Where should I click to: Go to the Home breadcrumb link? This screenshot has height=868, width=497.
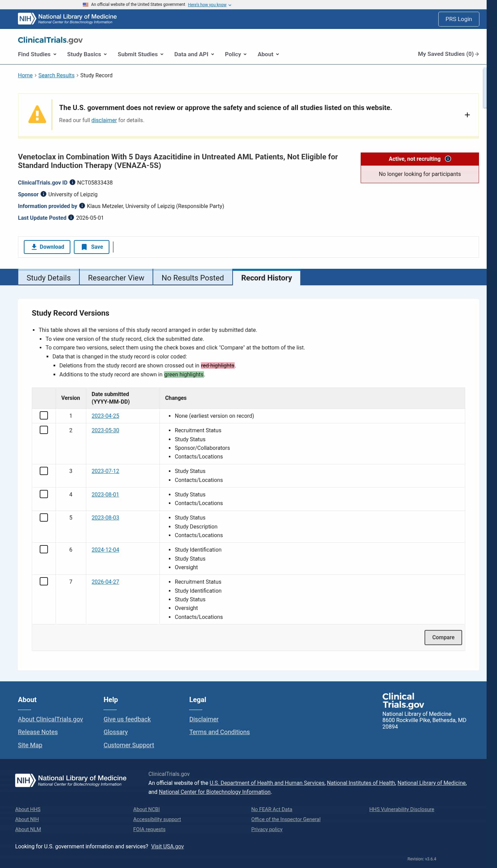(x=25, y=75)
